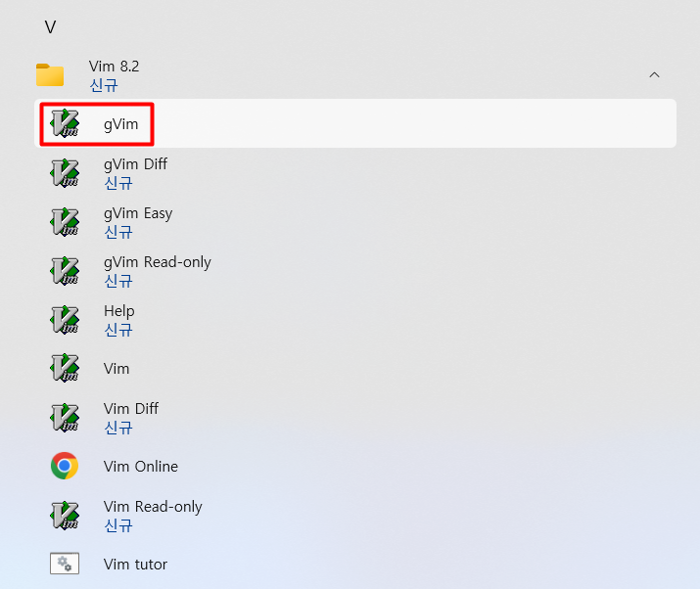Screen dimensions: 700x589
Task: Select the Vim 8.2 folder label
Action: pos(115,67)
